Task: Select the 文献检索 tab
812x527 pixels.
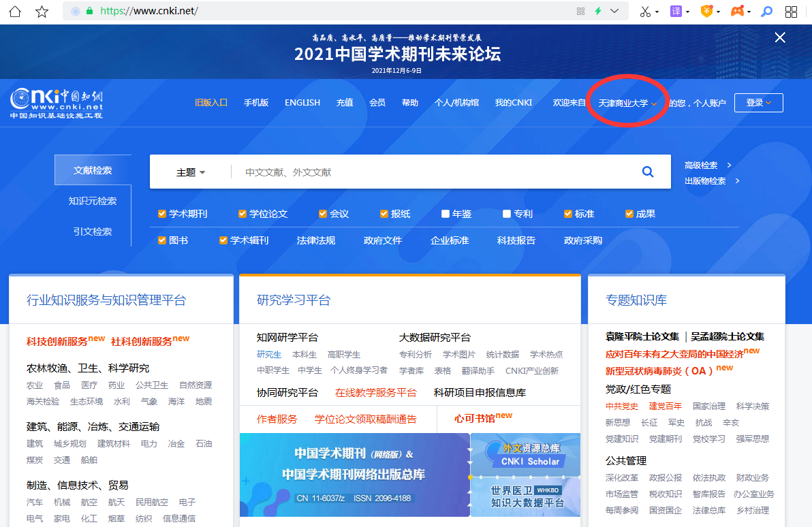Action: point(93,170)
